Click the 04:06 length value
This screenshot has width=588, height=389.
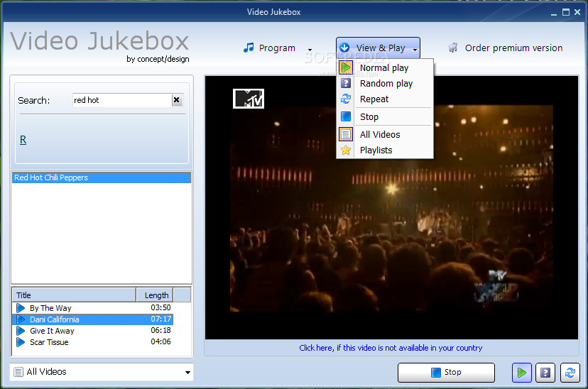[161, 341]
